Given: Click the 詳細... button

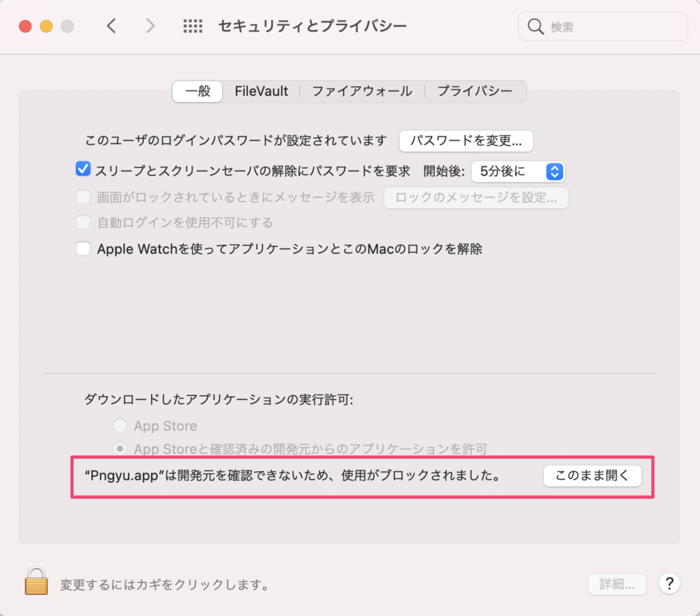Looking at the screenshot, I should [x=617, y=584].
